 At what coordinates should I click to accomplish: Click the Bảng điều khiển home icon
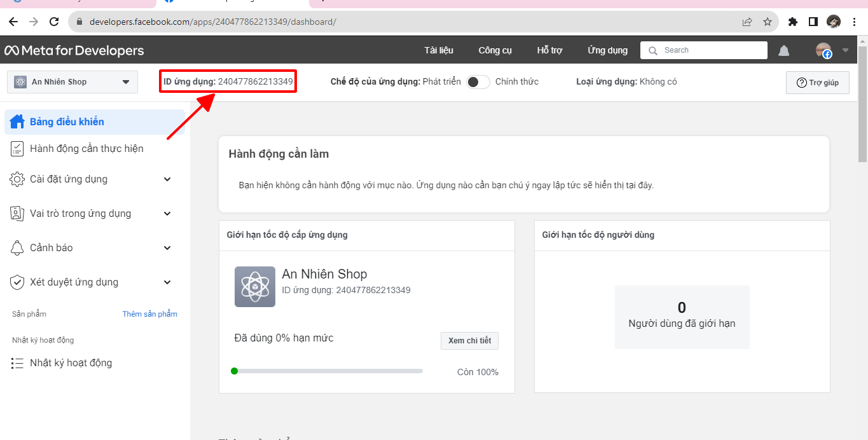pyautogui.click(x=17, y=121)
